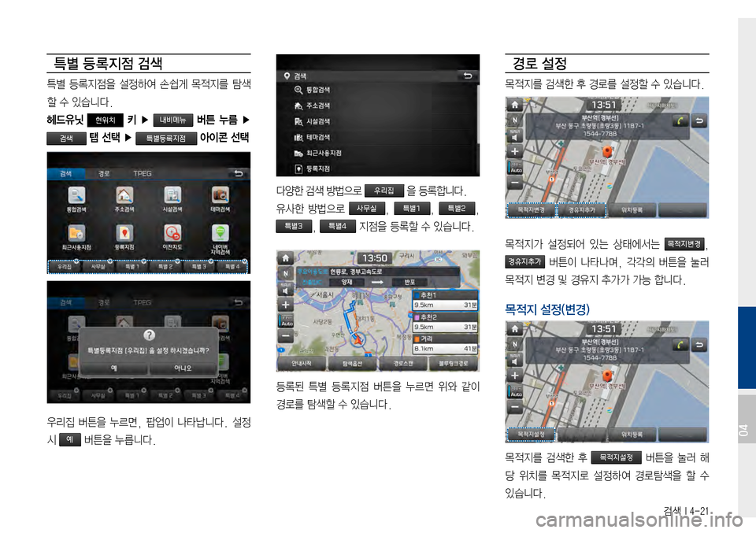Tap home icon on map with 목적지변경 button
Image resolution: width=756 pixels, height=533 pixels.
514,105
